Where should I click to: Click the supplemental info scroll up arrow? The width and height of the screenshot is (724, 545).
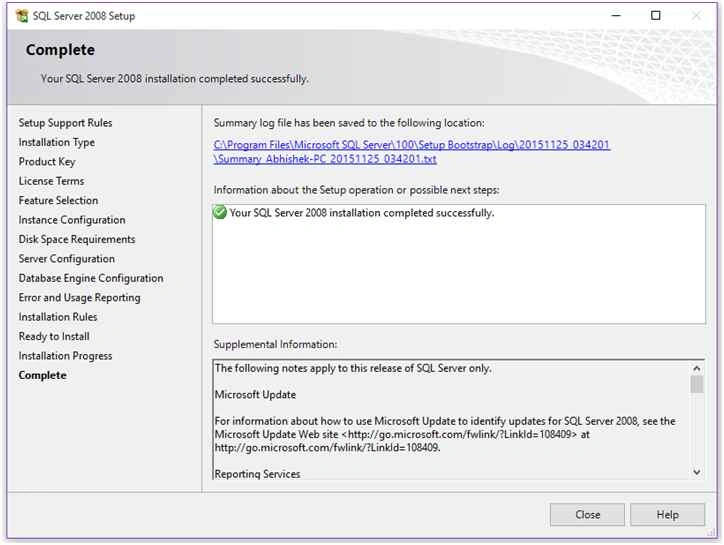(697, 368)
